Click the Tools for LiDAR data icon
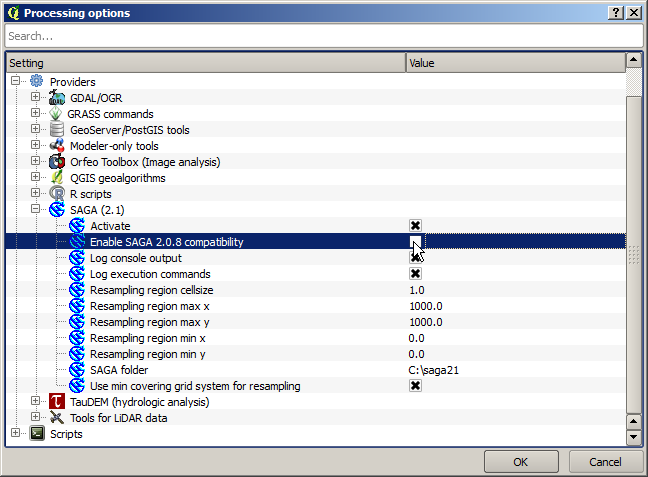The height and width of the screenshot is (477, 648). click(57, 418)
